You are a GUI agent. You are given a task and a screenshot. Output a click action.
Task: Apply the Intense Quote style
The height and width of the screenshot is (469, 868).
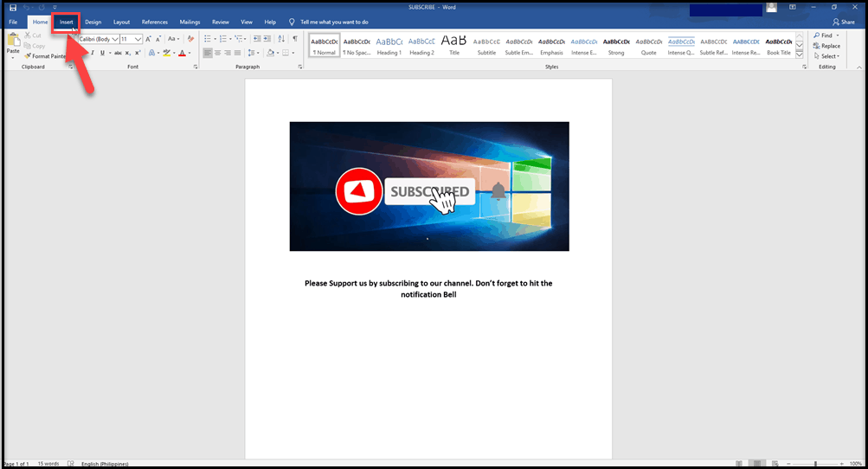click(681, 45)
